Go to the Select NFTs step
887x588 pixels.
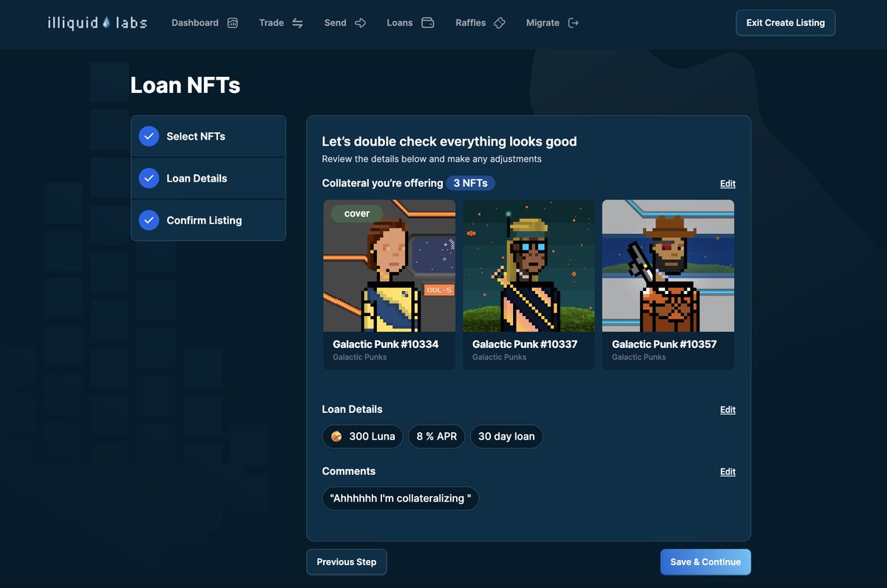[208, 136]
